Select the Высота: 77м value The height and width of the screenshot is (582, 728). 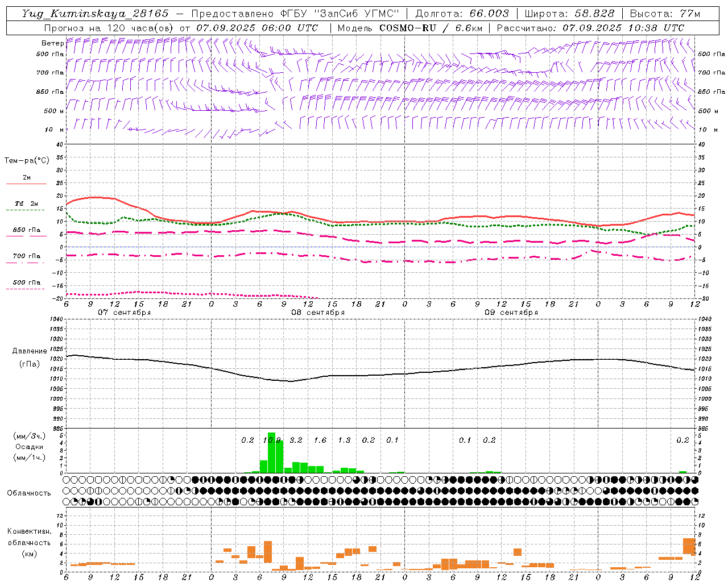pos(665,14)
